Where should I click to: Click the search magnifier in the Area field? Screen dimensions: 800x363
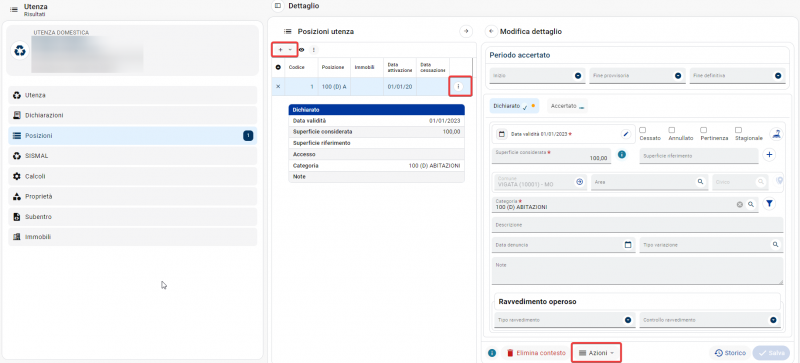tap(701, 182)
